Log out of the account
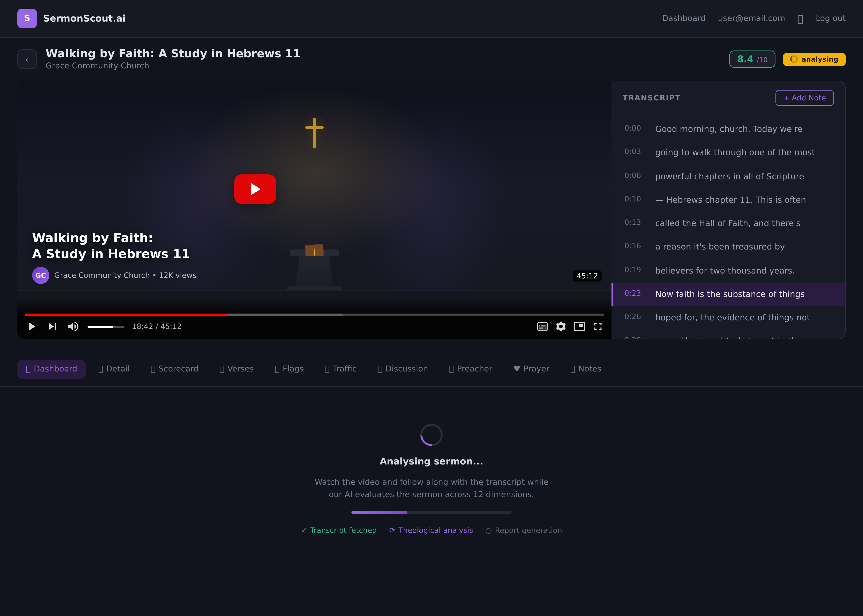This screenshot has width=863, height=616. click(830, 18)
